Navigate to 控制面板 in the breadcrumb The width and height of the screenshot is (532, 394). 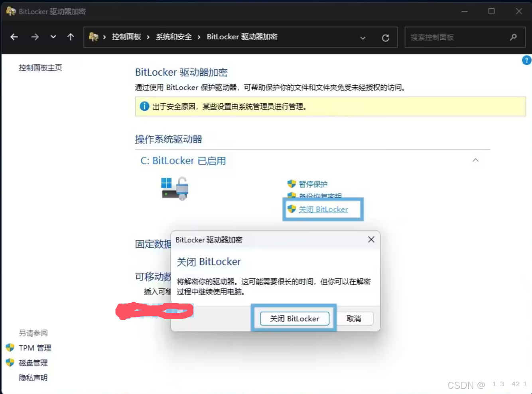[126, 36]
